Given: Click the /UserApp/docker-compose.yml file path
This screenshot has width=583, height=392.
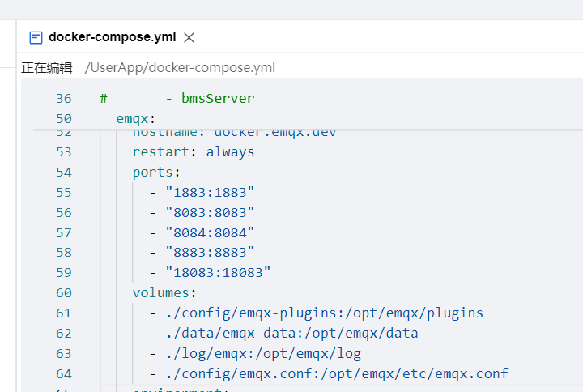Looking at the screenshot, I should point(180,68).
